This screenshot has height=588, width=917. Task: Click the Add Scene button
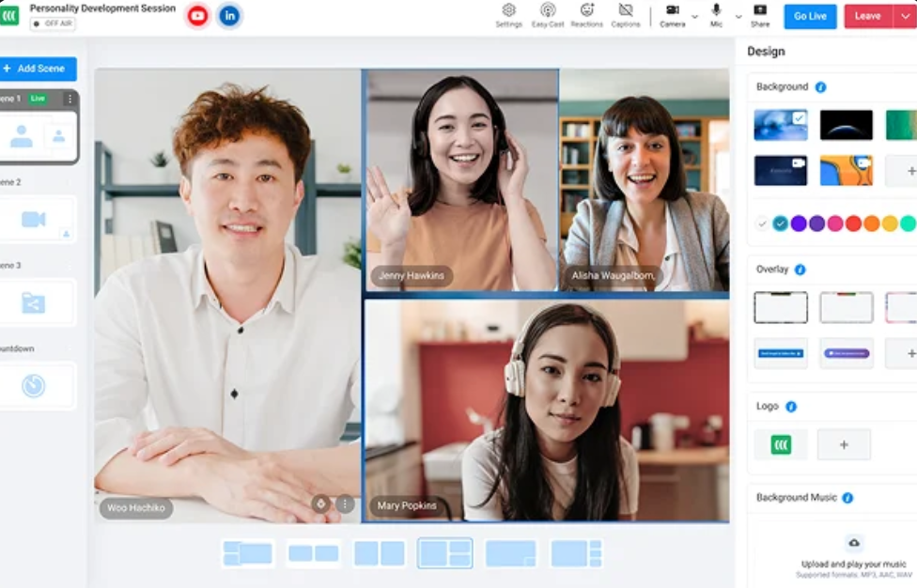click(36, 69)
